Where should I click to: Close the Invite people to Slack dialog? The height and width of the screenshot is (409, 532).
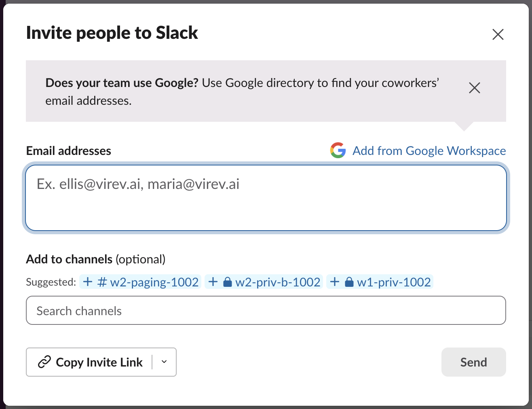click(x=498, y=34)
